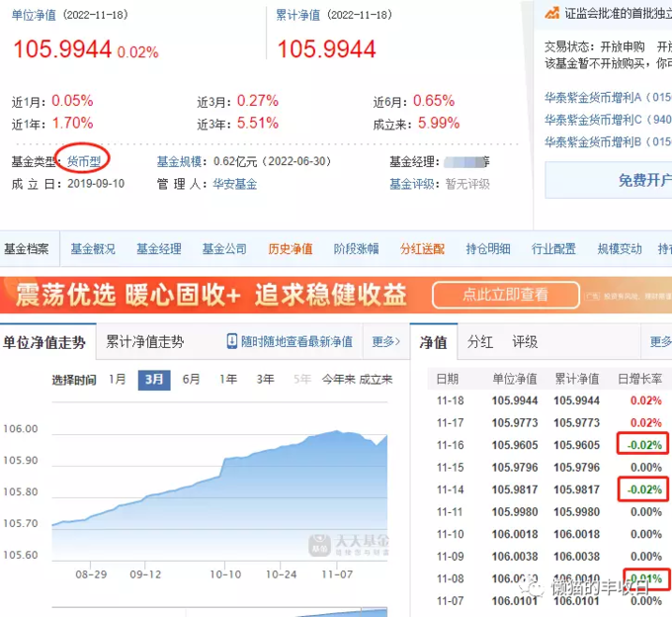
Task: Open the 规模变动 tab
Action: [620, 249]
